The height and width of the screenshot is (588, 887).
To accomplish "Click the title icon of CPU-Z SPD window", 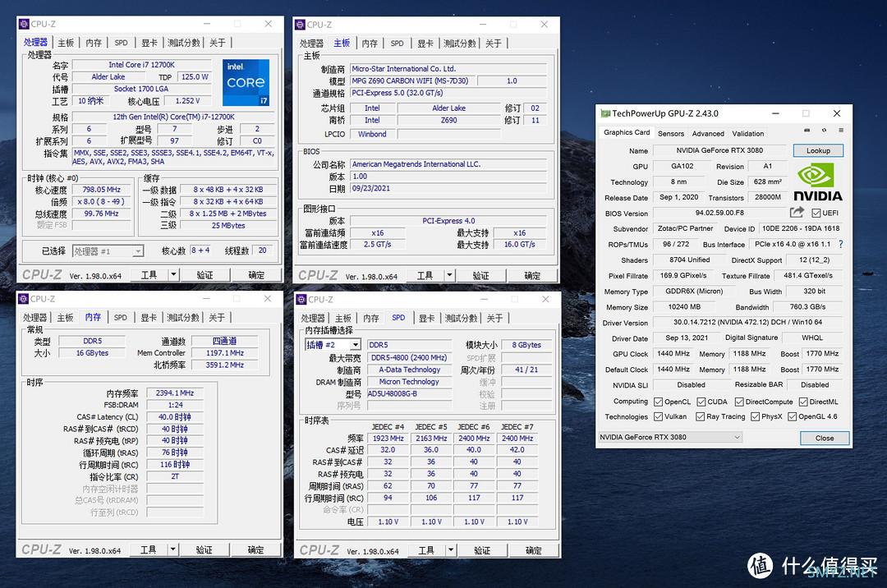I will point(301,300).
